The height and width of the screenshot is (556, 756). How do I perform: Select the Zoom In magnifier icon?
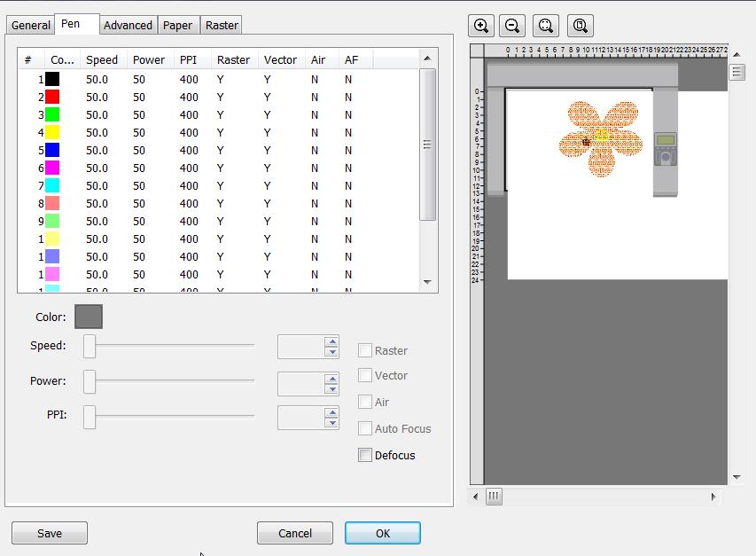tap(481, 26)
